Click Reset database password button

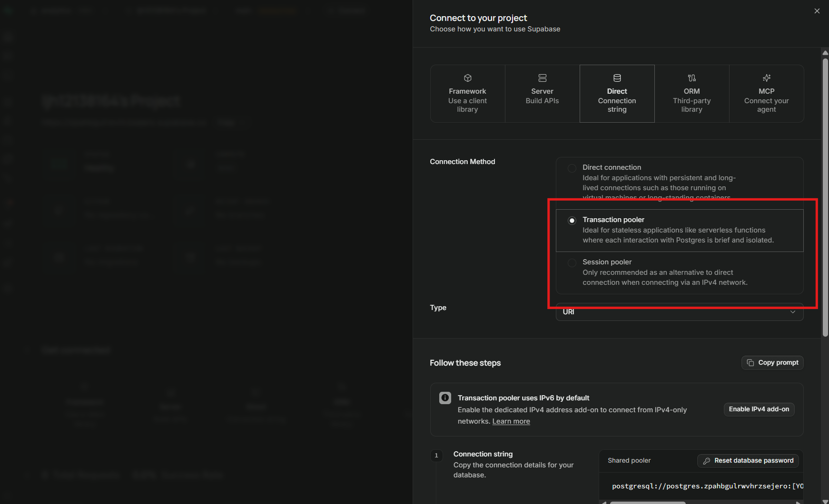coord(748,461)
